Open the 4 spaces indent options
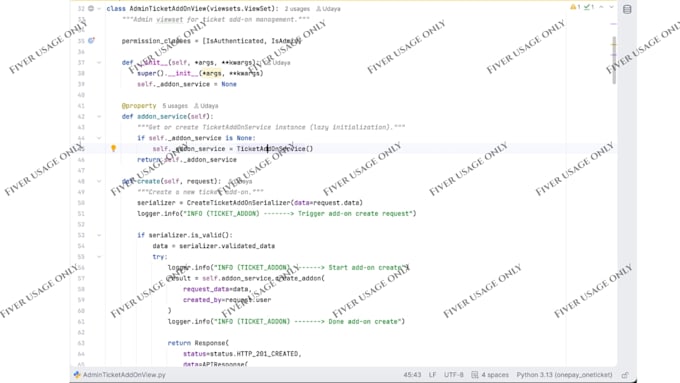The height and width of the screenshot is (383, 680). coord(495,375)
